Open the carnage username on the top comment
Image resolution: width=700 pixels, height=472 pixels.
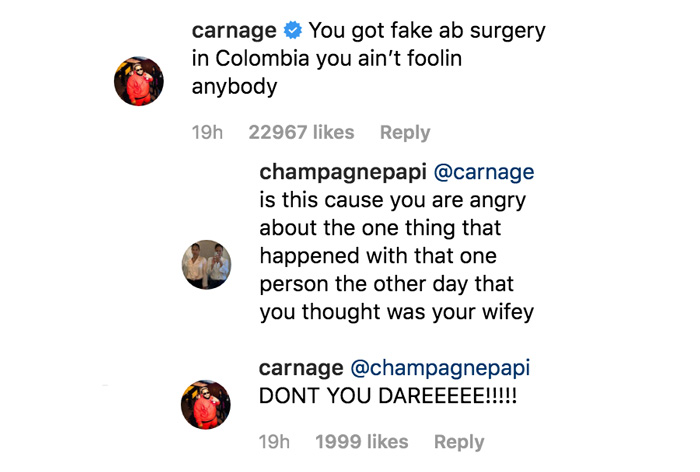233,31
